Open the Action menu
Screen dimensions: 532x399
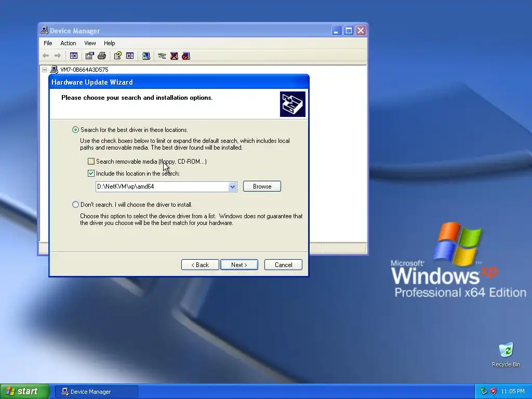coord(68,43)
